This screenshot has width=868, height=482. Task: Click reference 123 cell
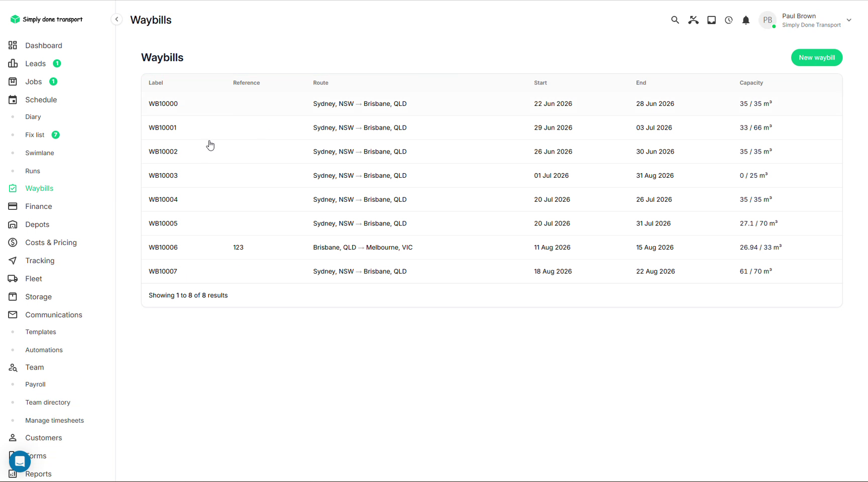coord(238,248)
